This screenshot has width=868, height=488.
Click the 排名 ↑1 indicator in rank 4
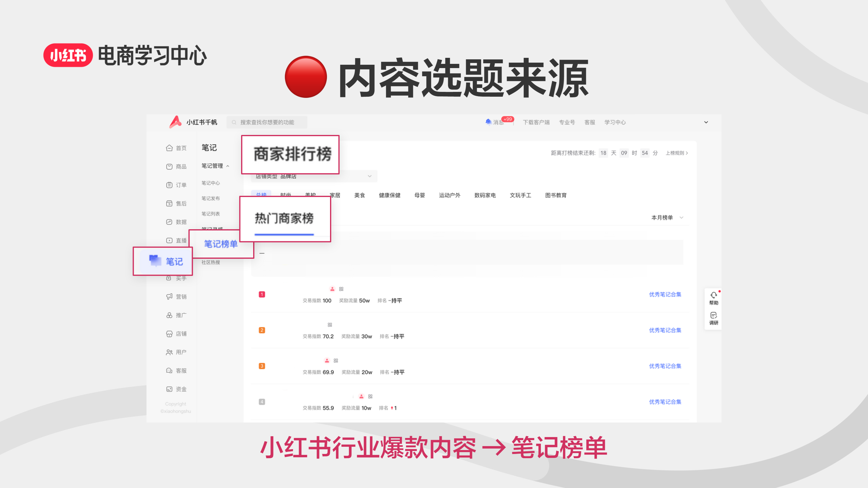tap(388, 408)
